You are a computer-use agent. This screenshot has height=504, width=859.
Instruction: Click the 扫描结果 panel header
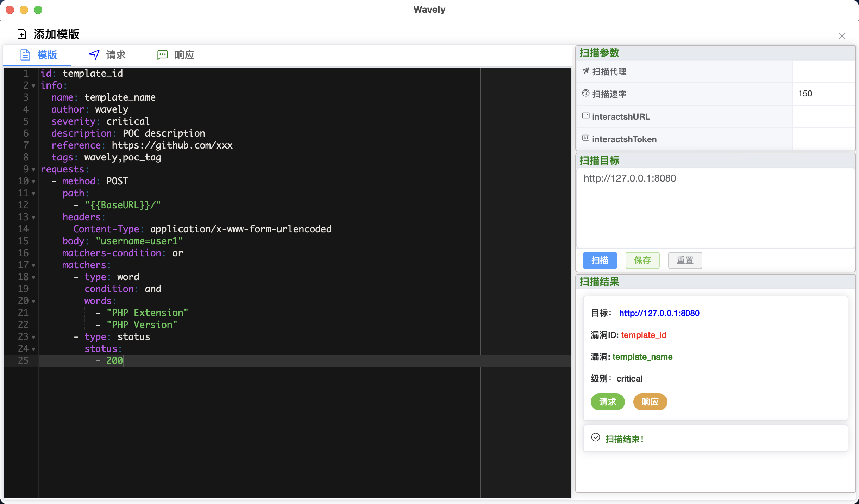point(715,282)
